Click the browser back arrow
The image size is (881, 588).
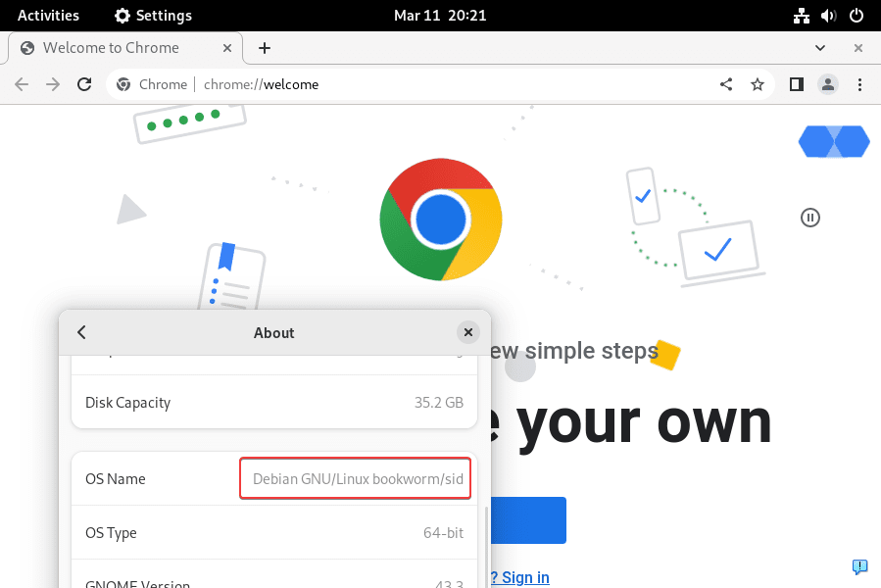tap(22, 84)
